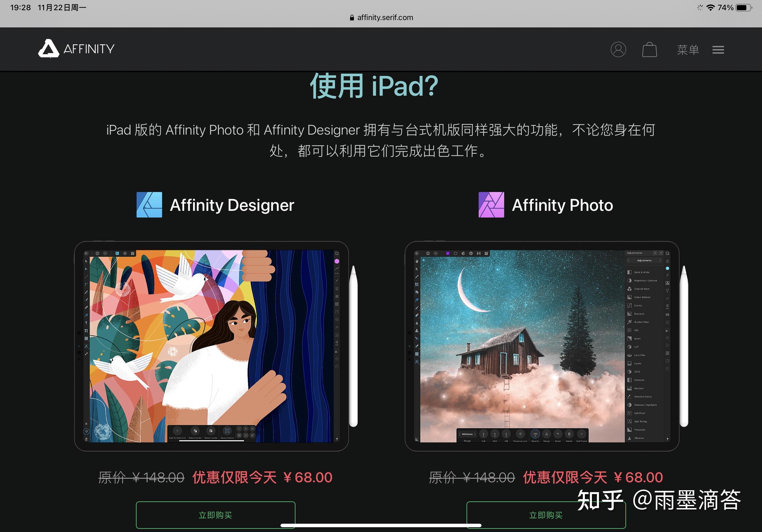Tap the 11月22日周一 date in status bar

pyautogui.click(x=62, y=7)
